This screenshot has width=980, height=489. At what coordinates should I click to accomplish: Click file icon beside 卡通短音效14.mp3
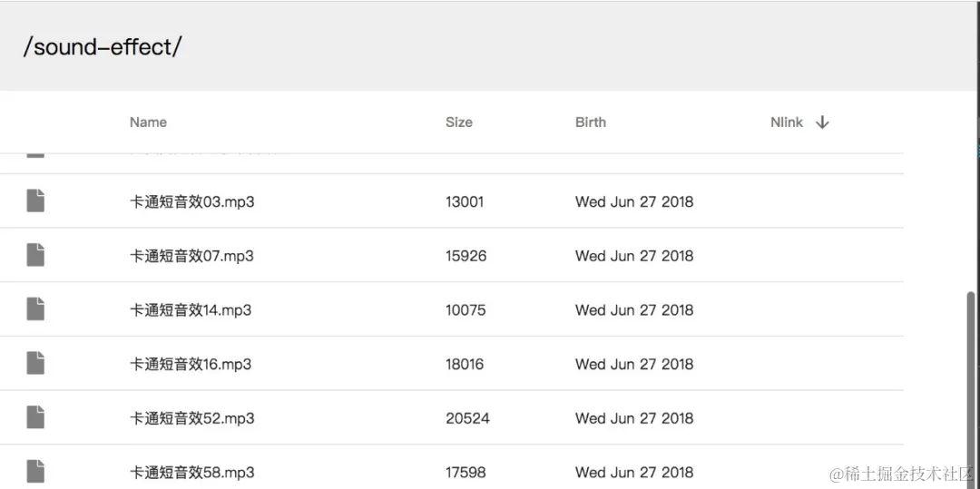(35, 309)
